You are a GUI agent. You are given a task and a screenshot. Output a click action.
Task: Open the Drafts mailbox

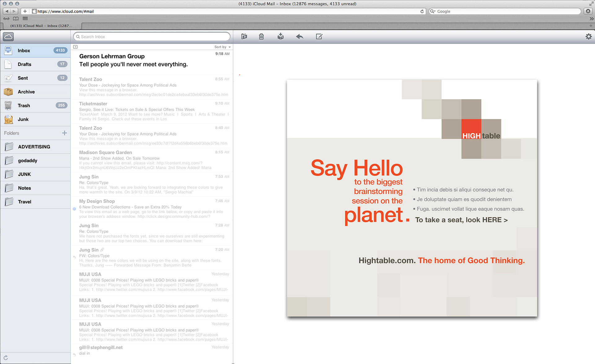click(x=35, y=64)
